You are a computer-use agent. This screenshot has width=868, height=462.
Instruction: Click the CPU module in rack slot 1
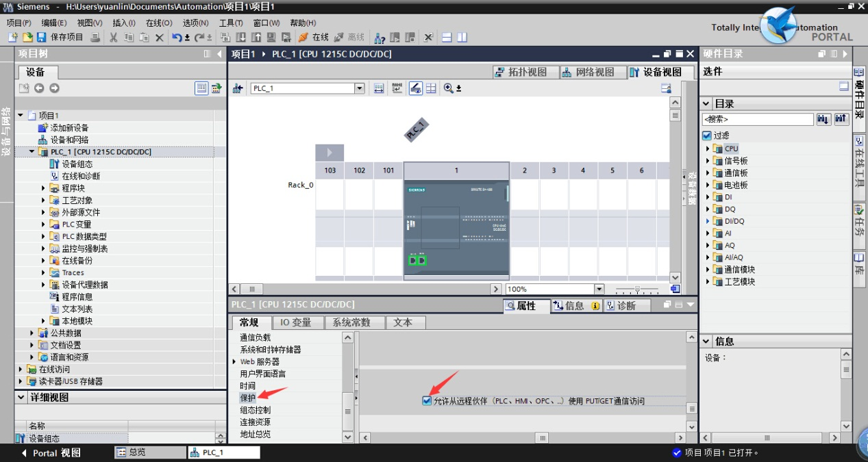tap(456, 229)
